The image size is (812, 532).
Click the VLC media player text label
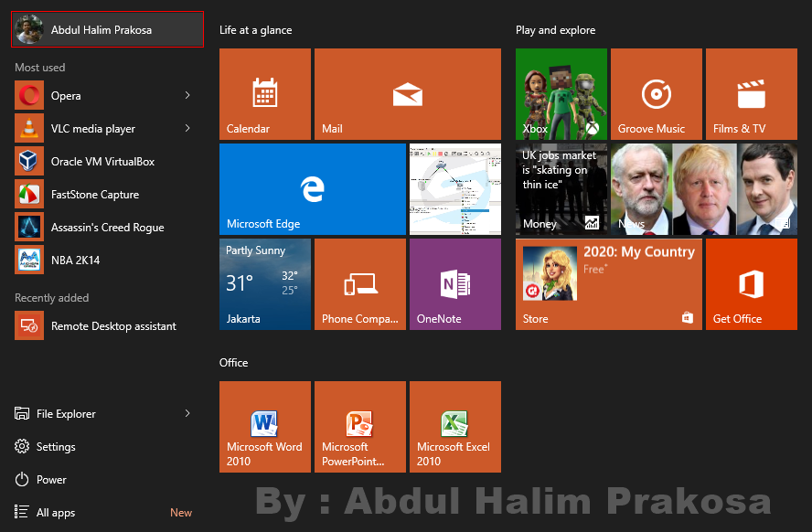(93, 129)
